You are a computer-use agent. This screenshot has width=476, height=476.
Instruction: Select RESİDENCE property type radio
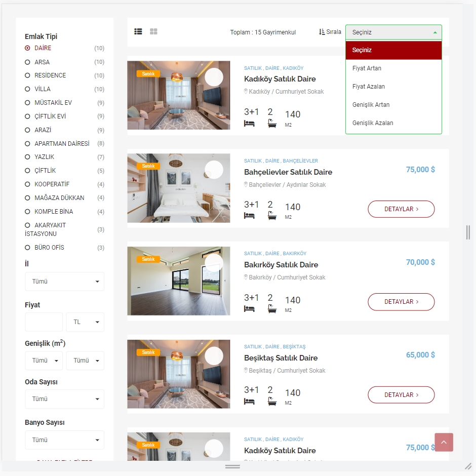tap(27, 75)
